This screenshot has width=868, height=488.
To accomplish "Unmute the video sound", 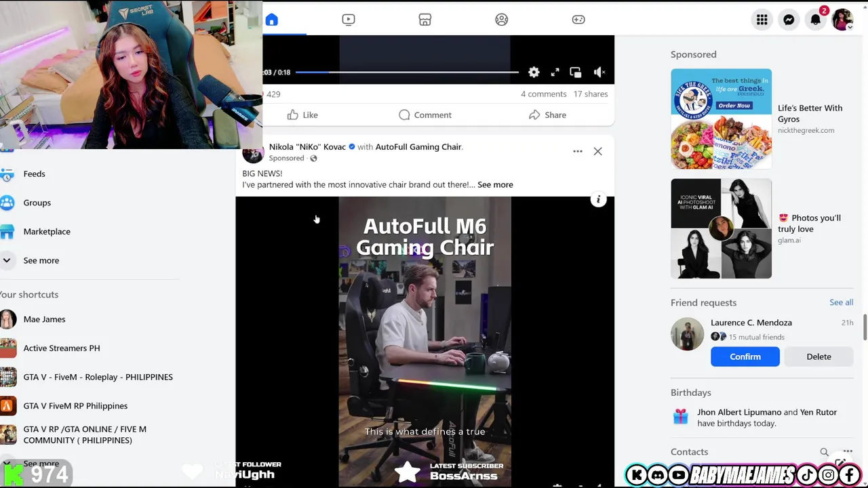I will click(x=599, y=72).
